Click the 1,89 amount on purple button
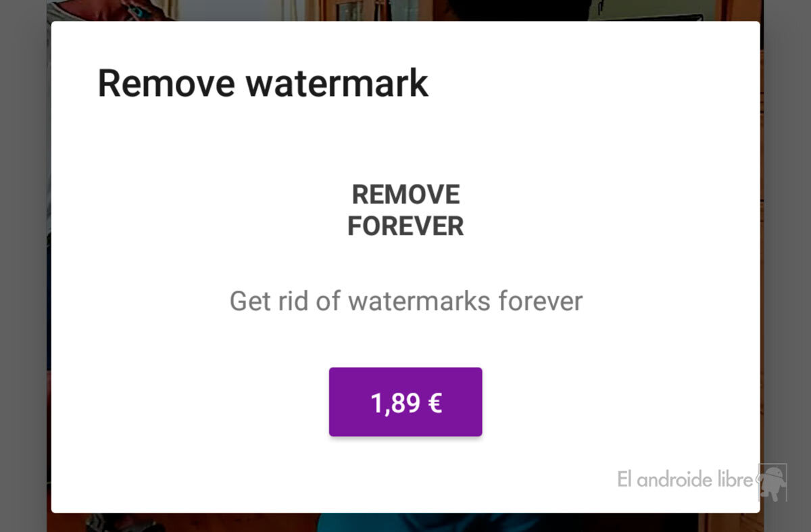Screen dimensions: 811x532 pos(395,404)
